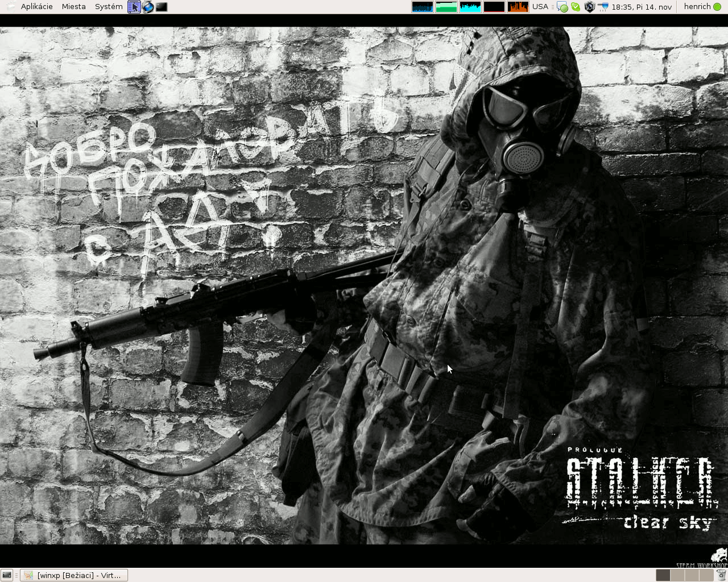Open the henrich user switcher
This screenshot has width=728, height=582.
tap(697, 7)
